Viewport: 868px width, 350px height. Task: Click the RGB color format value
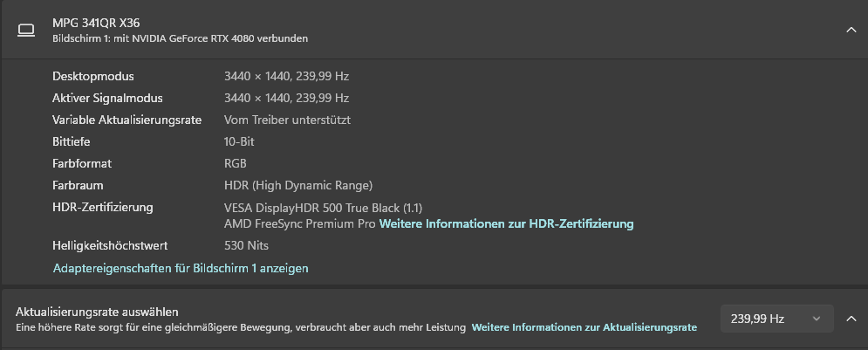pos(236,163)
